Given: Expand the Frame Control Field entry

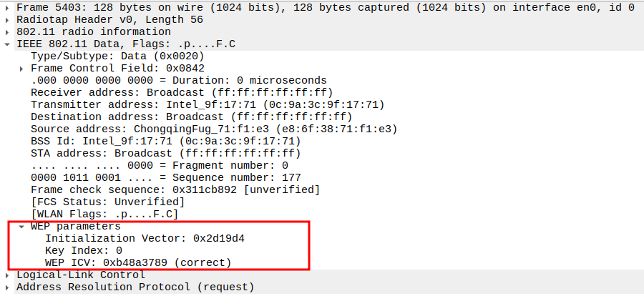Looking at the screenshot, I should pyautogui.click(x=22, y=68).
